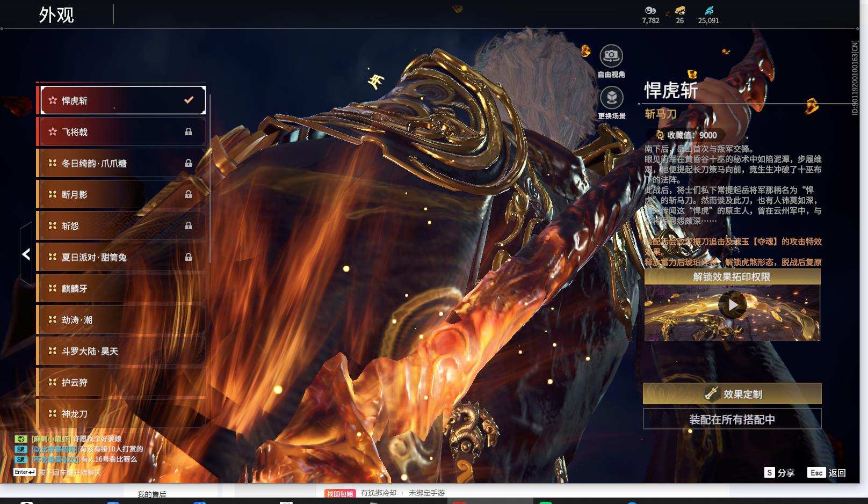Image resolution: width=868 pixels, height=504 pixels.
Task: Click the silver coin currency icon above 7,782
Action: tap(650, 10)
